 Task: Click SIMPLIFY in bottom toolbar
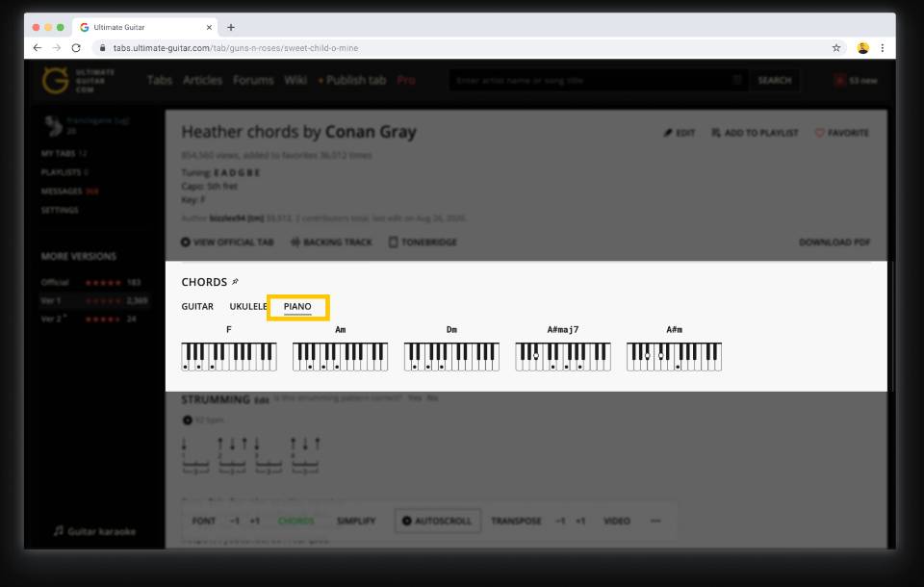tap(356, 521)
